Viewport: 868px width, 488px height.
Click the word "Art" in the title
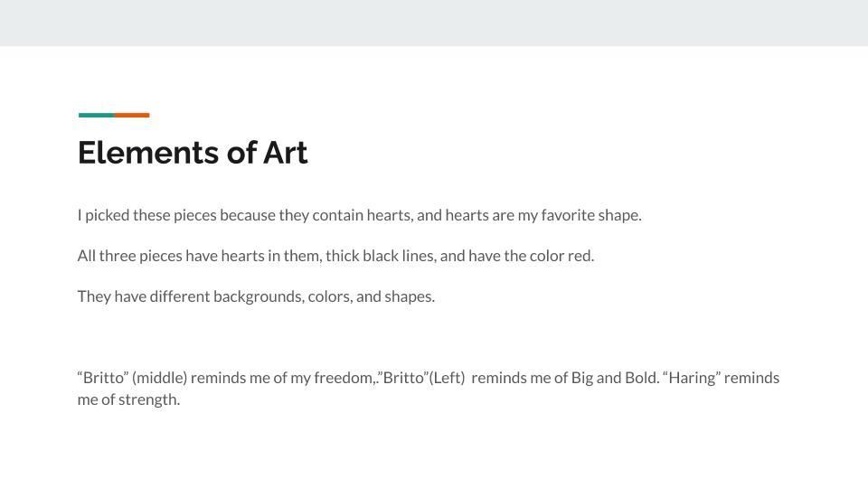(x=286, y=153)
